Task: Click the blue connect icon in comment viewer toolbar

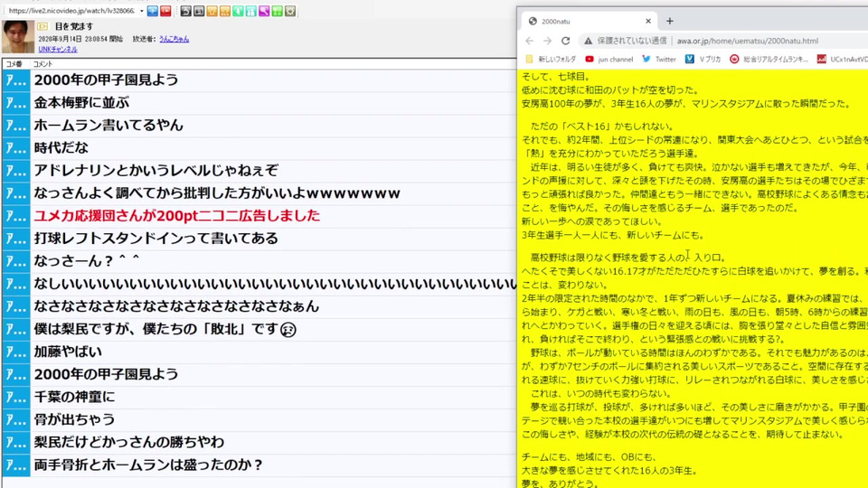Action: 152,11
